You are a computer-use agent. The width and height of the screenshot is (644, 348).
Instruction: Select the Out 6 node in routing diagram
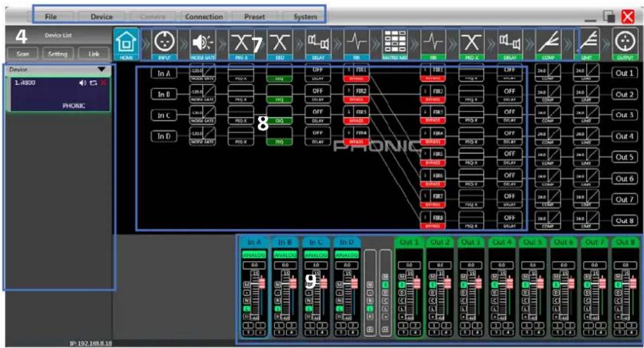624,178
